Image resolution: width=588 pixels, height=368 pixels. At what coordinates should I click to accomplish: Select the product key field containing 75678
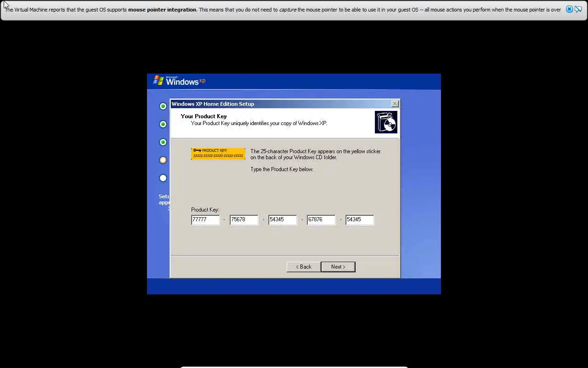point(244,219)
